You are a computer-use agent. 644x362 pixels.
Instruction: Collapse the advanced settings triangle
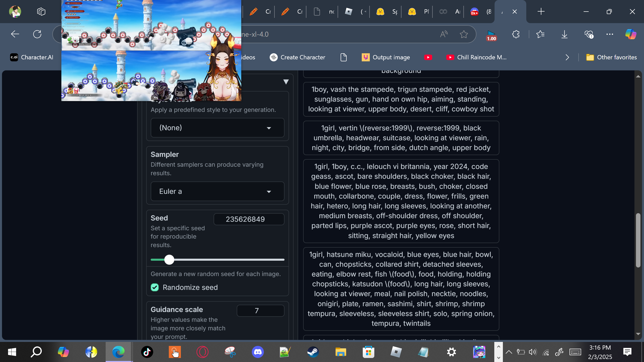tap(286, 82)
